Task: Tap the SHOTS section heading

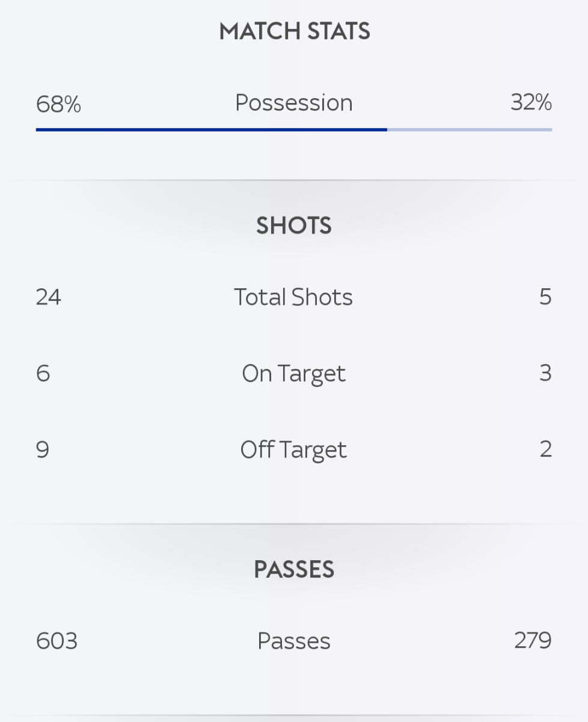Action: click(294, 226)
